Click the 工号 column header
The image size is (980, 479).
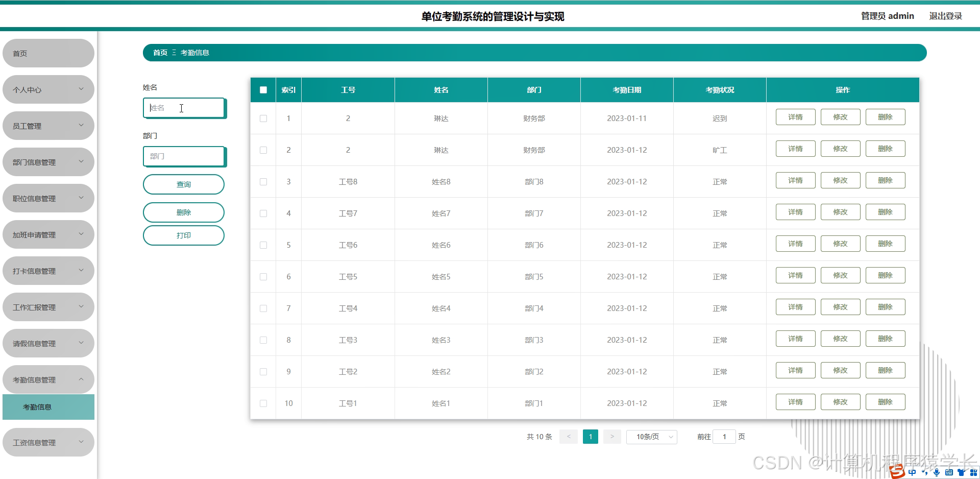click(348, 90)
